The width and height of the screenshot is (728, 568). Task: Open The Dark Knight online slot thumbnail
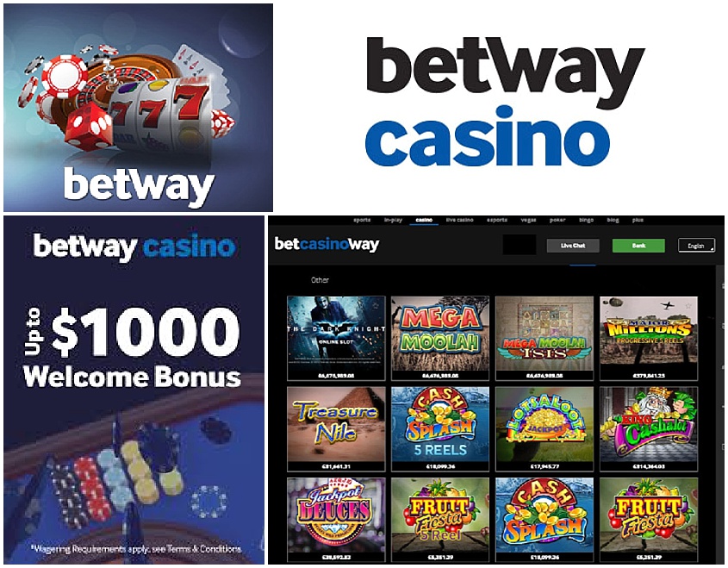point(336,338)
